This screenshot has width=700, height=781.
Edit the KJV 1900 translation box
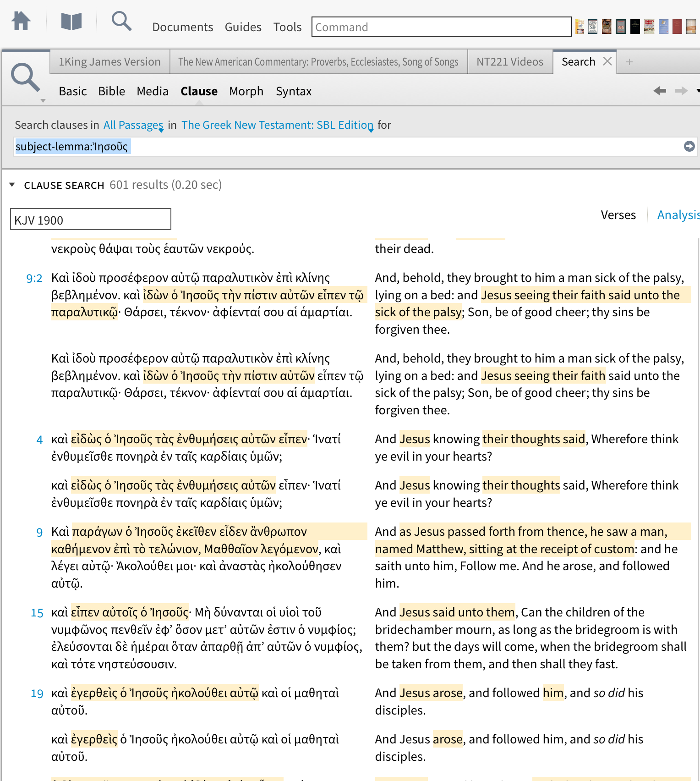91,220
